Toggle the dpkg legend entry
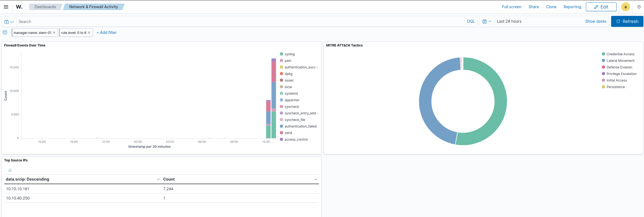Viewport: 644px width, 217px height. coord(288,74)
